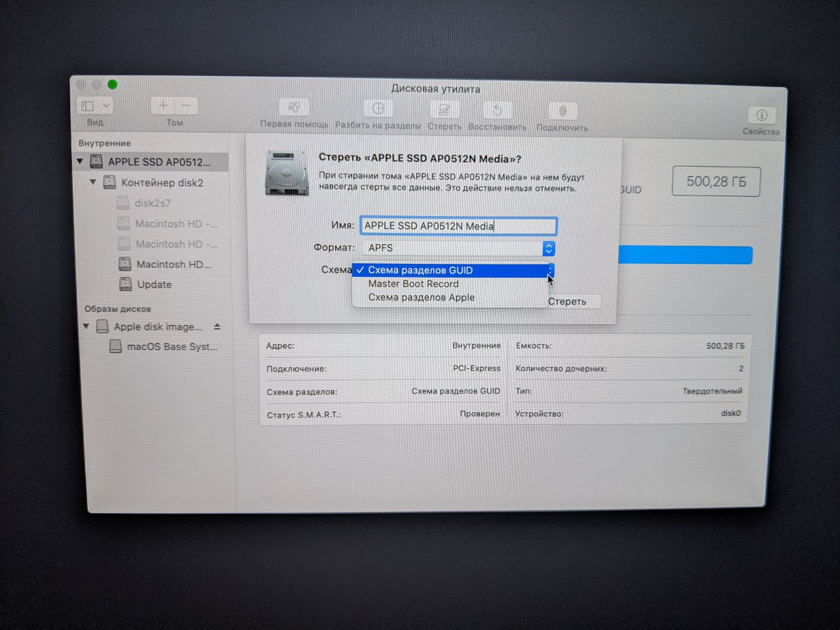
Task: Click the blue disk usage bar
Action: pyautogui.click(x=685, y=255)
